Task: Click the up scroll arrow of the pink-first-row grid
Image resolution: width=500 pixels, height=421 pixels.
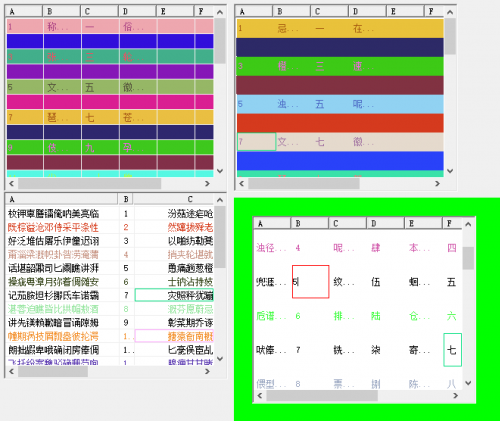Action: tap(220, 12)
